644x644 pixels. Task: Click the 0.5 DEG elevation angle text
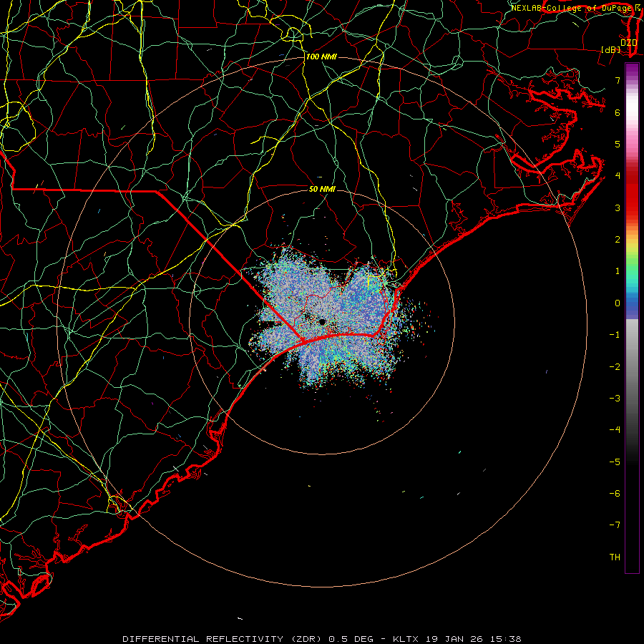(x=351, y=639)
